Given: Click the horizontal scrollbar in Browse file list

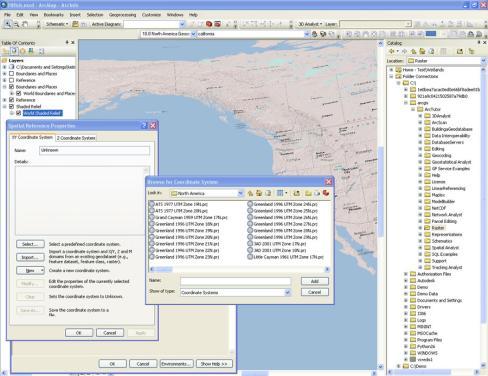Looking at the screenshot, I should click(x=239, y=269).
